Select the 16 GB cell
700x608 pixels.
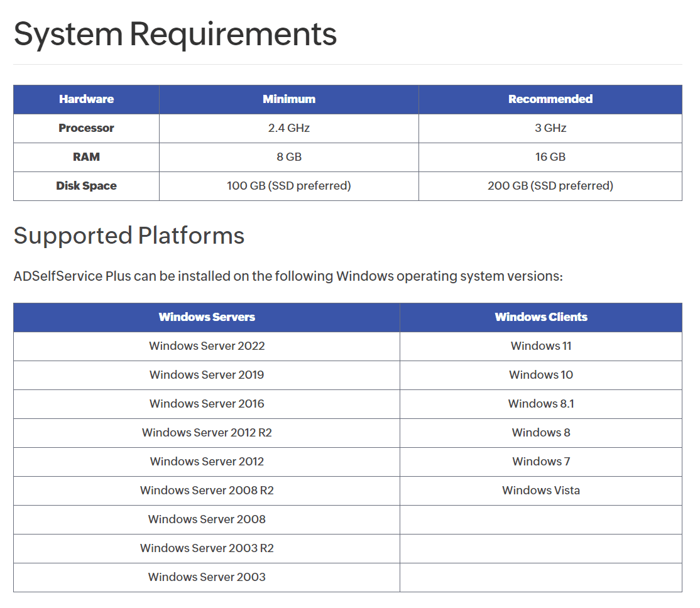pyautogui.click(x=550, y=157)
